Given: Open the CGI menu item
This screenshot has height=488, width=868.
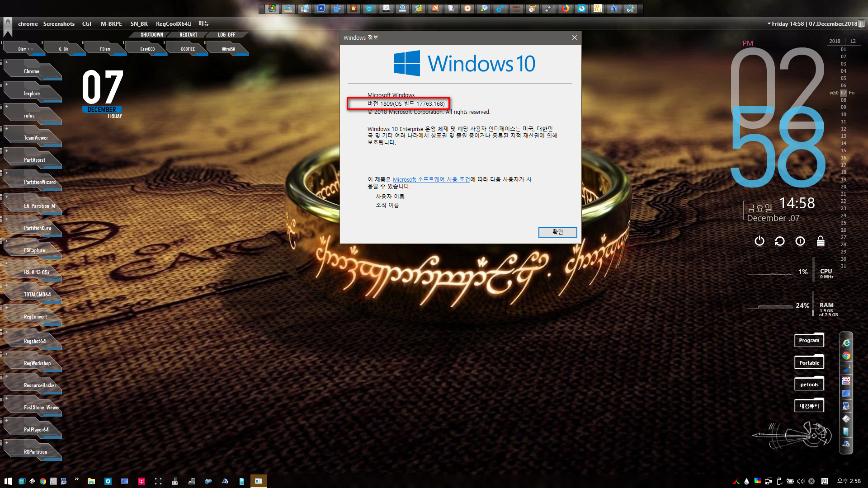Looking at the screenshot, I should coord(87,23).
